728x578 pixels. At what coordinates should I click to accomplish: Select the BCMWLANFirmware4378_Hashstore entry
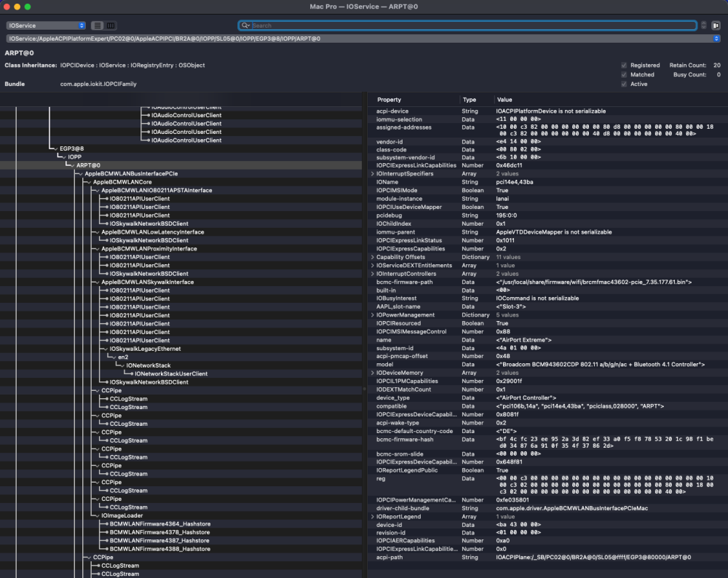click(159, 532)
